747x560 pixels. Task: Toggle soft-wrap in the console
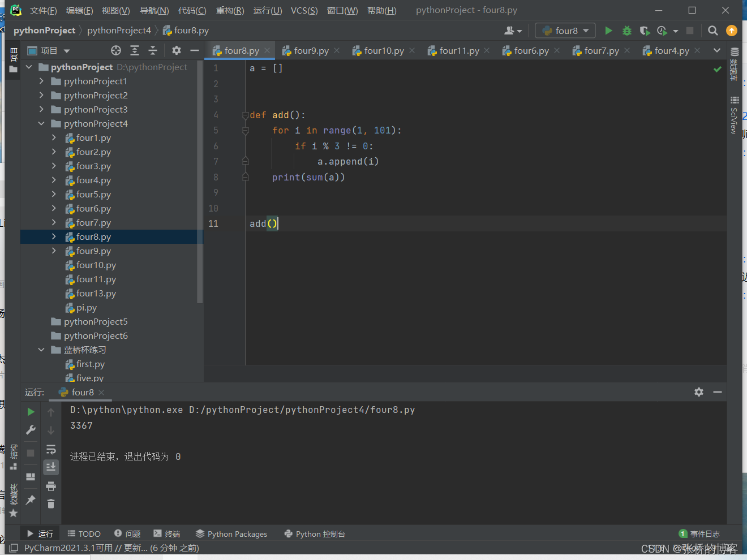coord(51,449)
